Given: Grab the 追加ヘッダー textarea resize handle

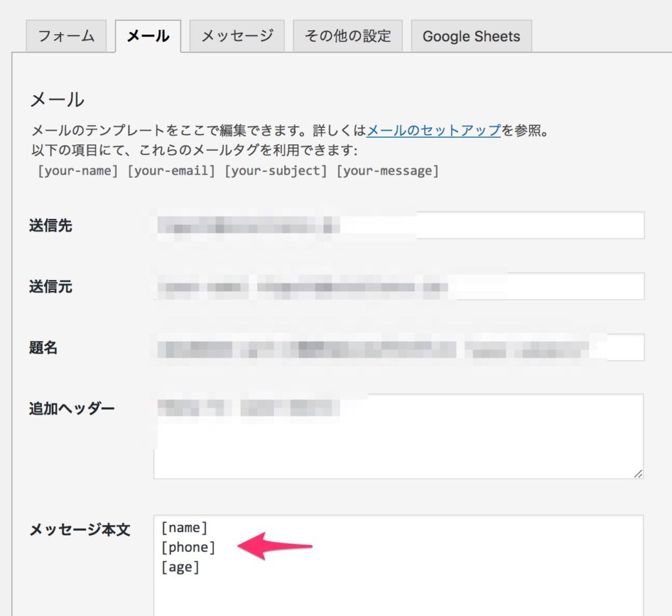Looking at the screenshot, I should [x=639, y=474].
